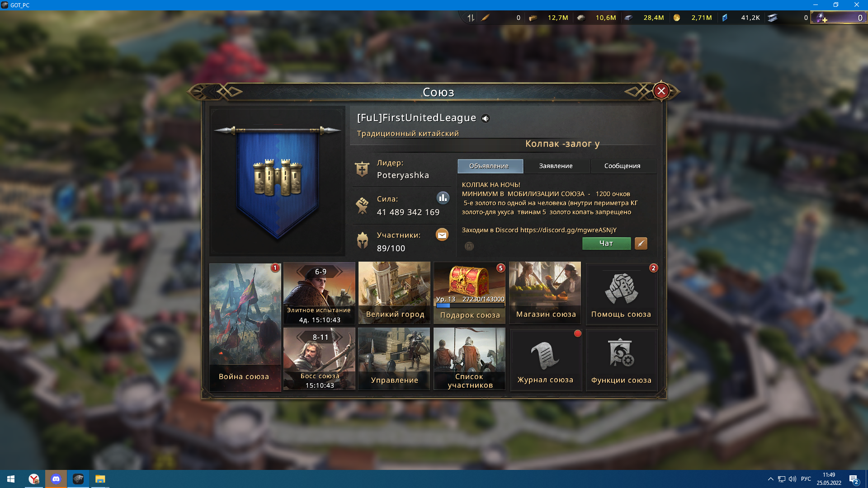
Task: Open alliance power statistics chart icon
Action: (443, 198)
